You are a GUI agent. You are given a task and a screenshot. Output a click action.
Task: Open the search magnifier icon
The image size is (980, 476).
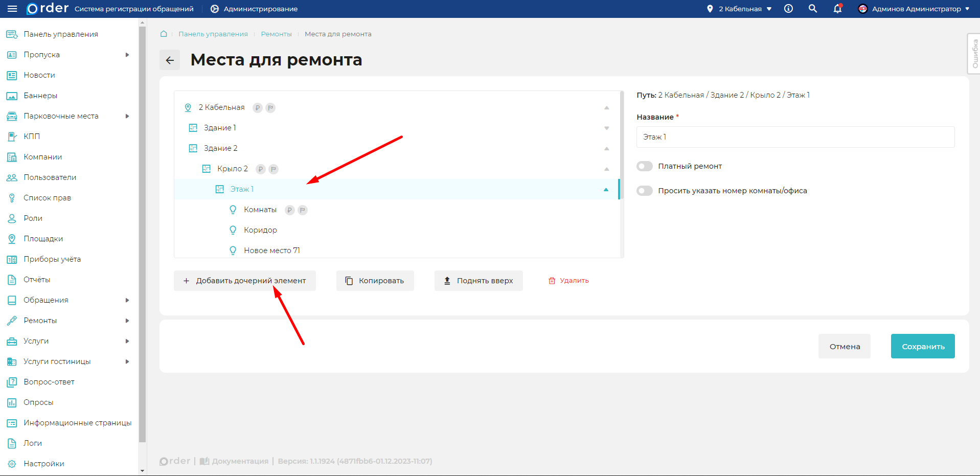click(x=812, y=9)
